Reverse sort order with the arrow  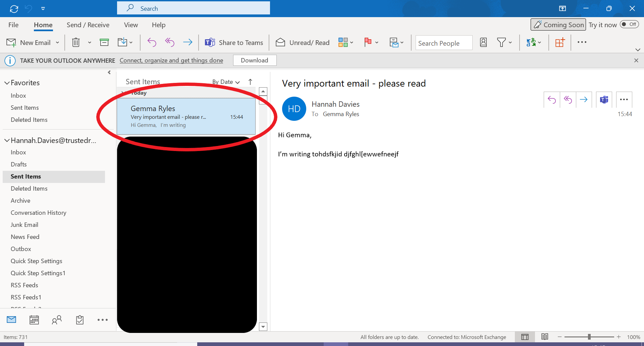[x=250, y=82]
